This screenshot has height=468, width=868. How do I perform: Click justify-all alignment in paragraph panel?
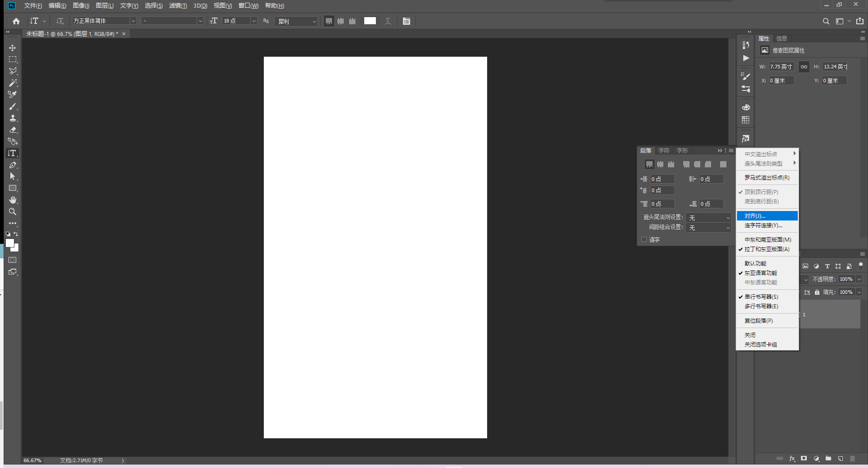(723, 164)
